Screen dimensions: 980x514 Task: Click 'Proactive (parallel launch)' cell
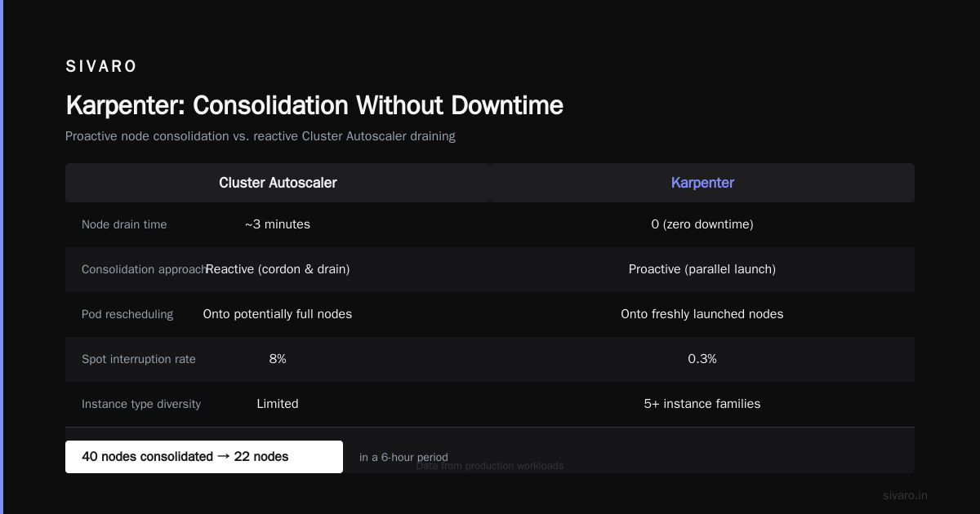(x=702, y=269)
